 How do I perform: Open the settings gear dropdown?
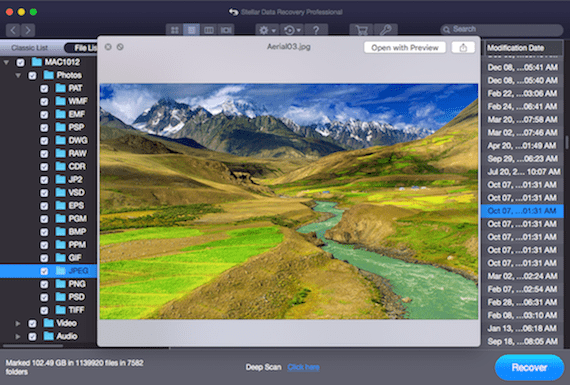click(x=267, y=30)
